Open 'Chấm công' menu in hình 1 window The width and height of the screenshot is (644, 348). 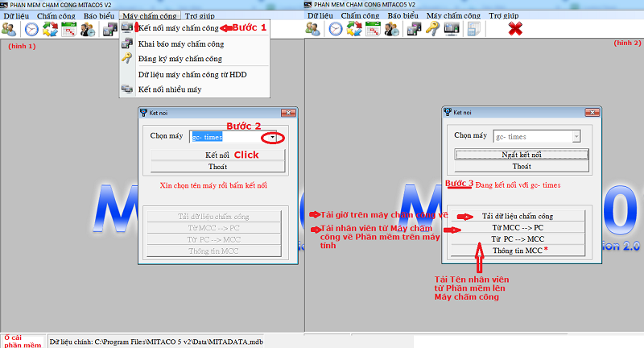coord(56,15)
